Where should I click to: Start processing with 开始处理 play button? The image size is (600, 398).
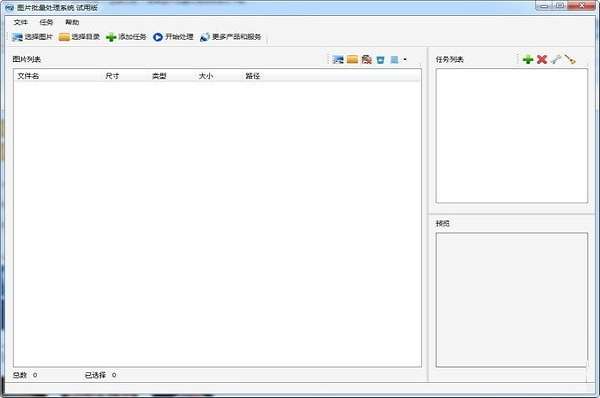173,37
